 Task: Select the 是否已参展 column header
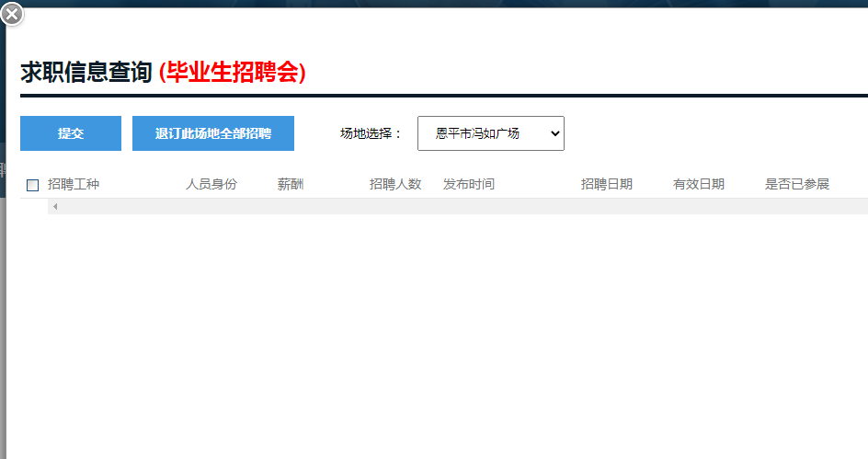[797, 184]
